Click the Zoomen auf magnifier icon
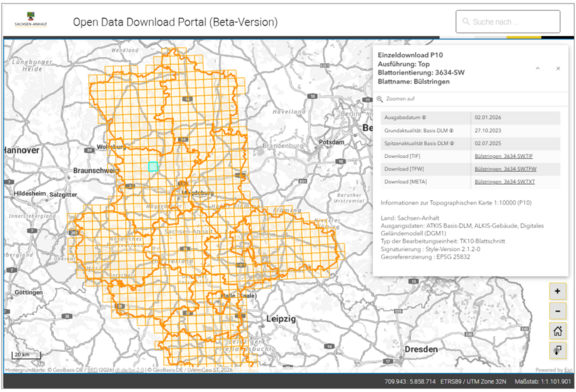The image size is (576, 392). (380, 99)
